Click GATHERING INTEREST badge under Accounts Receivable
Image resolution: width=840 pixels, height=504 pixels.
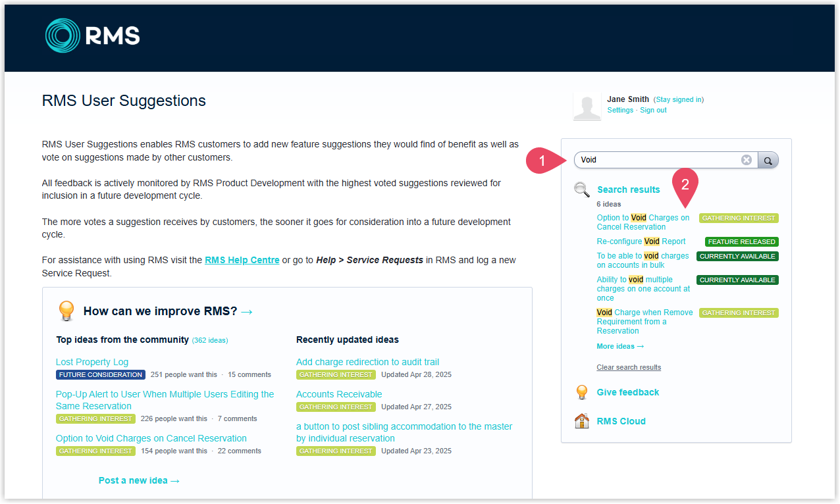[x=336, y=407]
